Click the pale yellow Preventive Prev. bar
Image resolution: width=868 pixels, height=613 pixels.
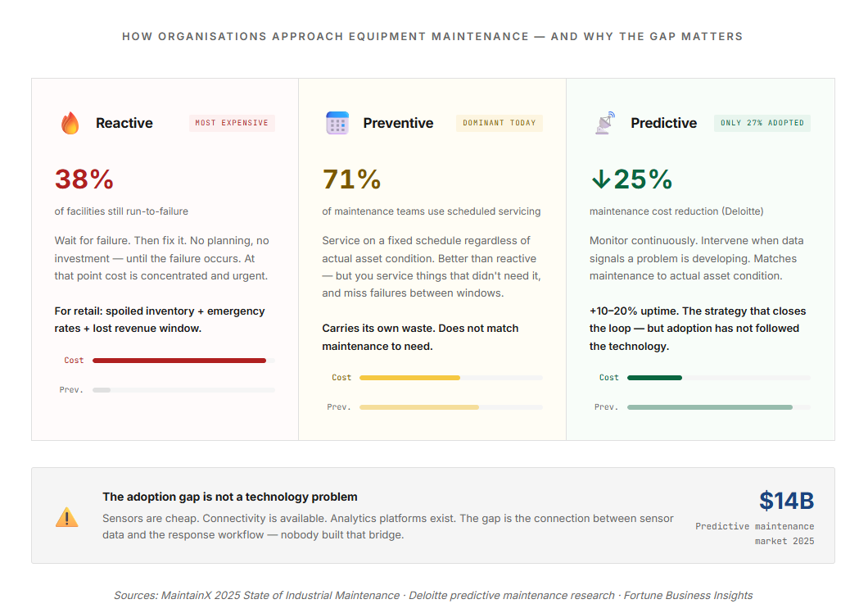[x=419, y=407]
